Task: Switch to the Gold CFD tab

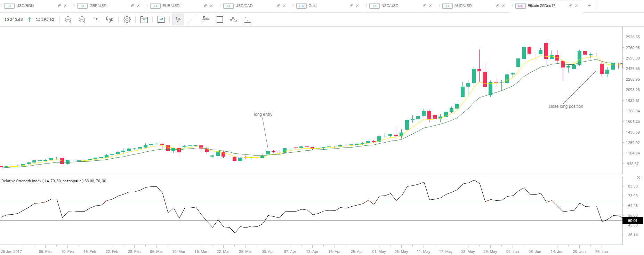Action: [x=312, y=6]
